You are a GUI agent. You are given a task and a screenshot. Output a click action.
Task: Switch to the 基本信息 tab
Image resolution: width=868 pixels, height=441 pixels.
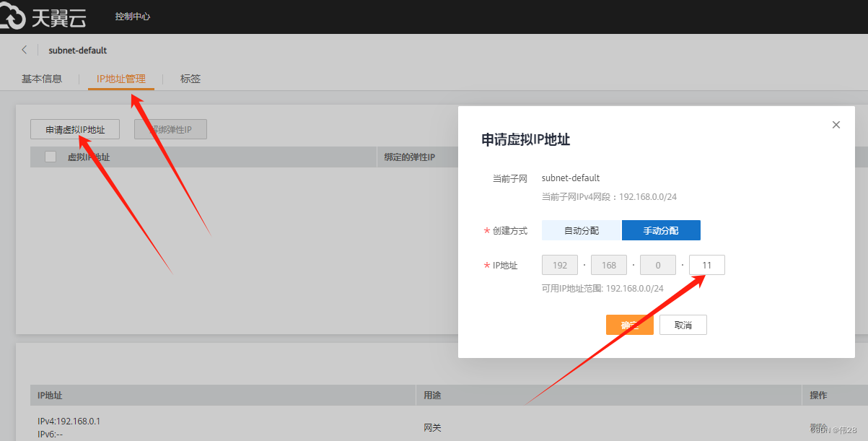(41, 79)
